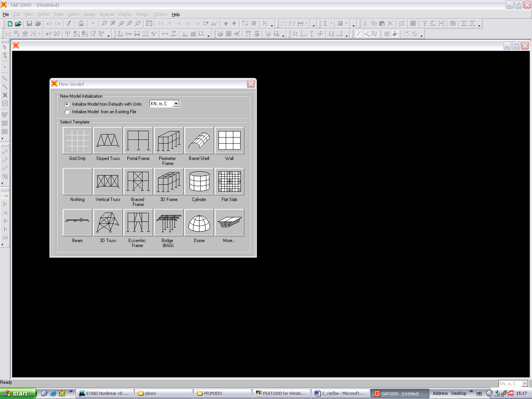Select the 3D Frame template
This screenshot has height=399, width=532.
tap(169, 182)
